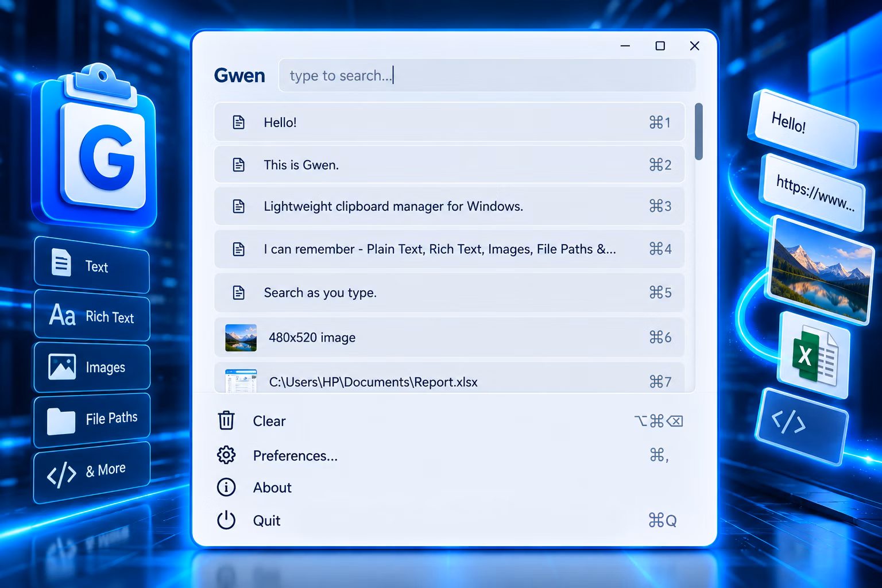Click the Images feature card label
The image size is (882, 588).
pos(105,367)
